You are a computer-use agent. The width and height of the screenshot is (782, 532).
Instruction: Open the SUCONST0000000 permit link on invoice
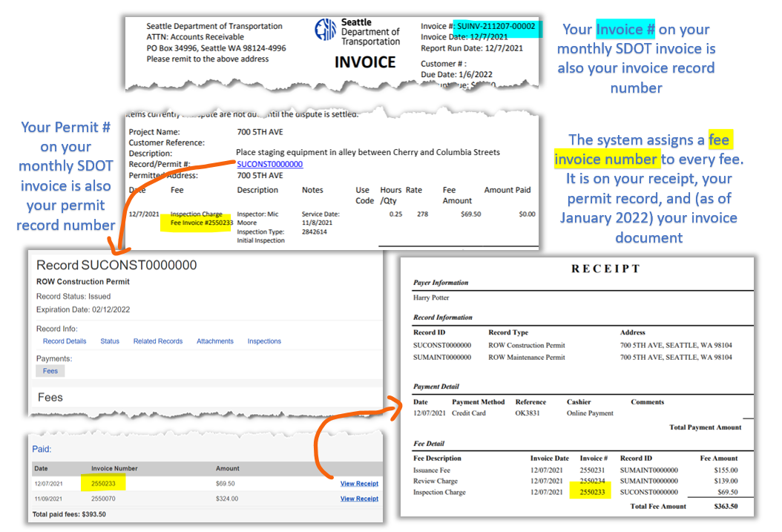click(x=269, y=164)
